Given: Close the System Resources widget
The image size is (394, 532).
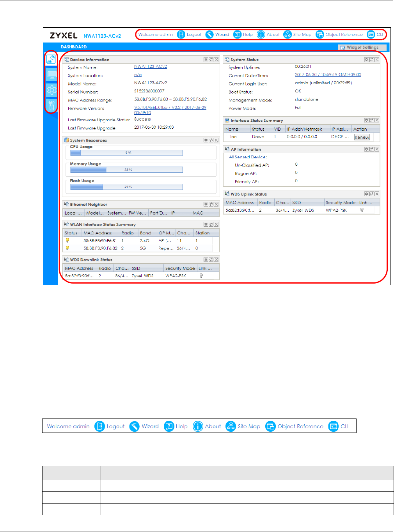Looking at the screenshot, I should click(216, 140).
